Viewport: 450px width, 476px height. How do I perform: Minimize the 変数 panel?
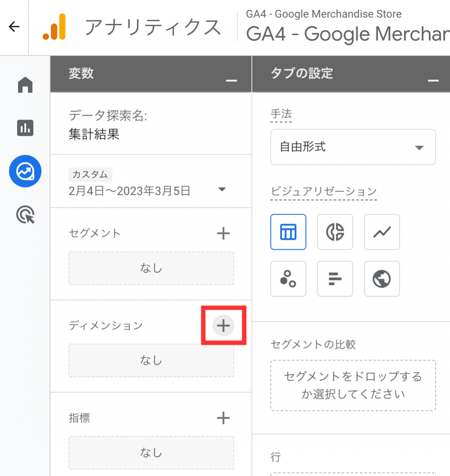[231, 80]
